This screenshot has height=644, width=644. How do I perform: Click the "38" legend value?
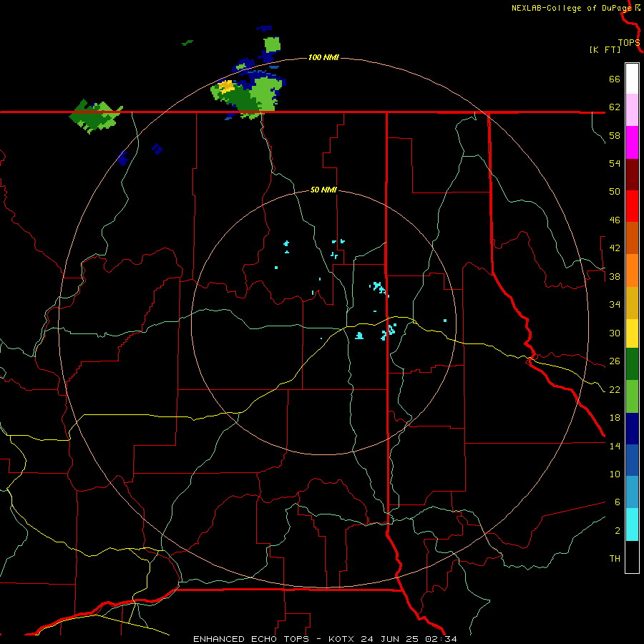[x=615, y=276]
